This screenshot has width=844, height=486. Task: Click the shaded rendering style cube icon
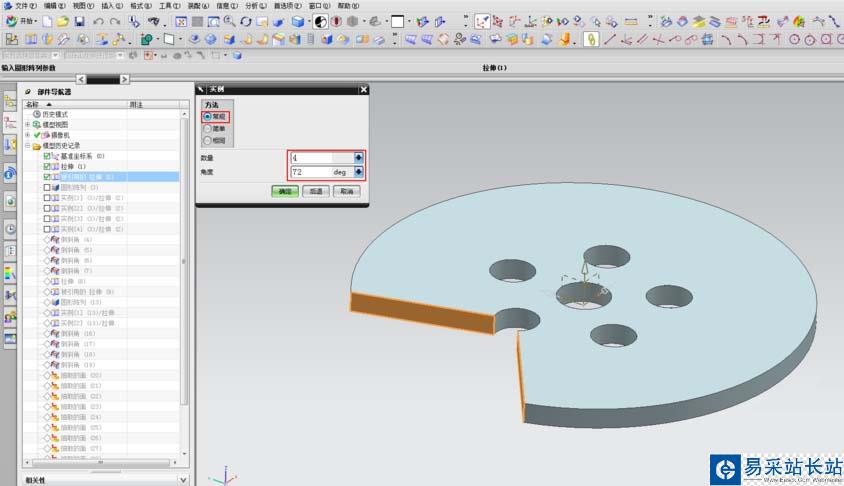click(x=297, y=22)
